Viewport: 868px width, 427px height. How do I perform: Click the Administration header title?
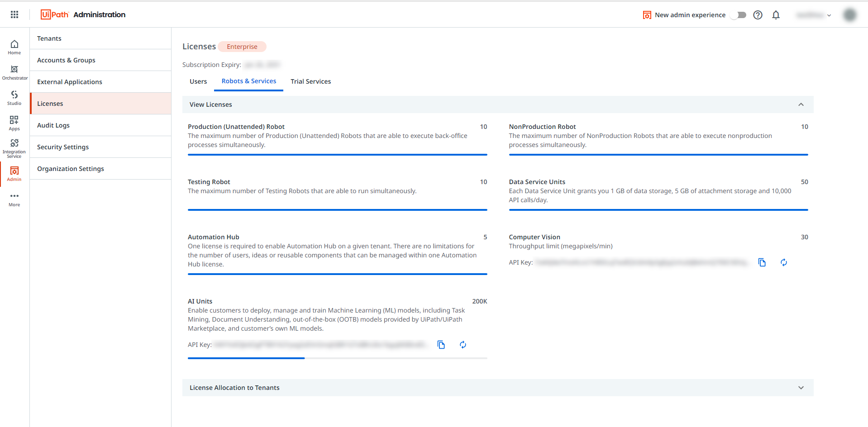[100, 14]
